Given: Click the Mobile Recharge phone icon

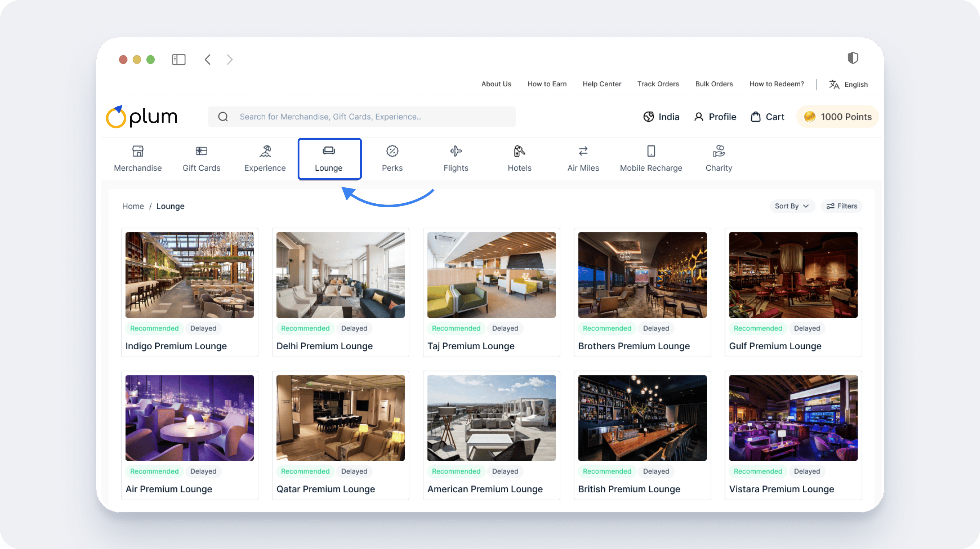Looking at the screenshot, I should point(651,151).
